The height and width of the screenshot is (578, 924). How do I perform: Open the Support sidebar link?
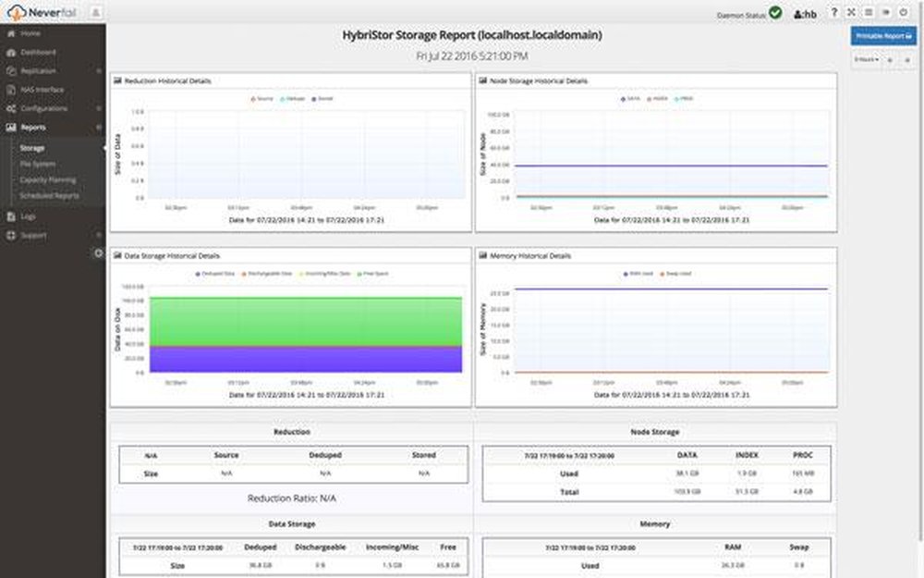click(33, 235)
